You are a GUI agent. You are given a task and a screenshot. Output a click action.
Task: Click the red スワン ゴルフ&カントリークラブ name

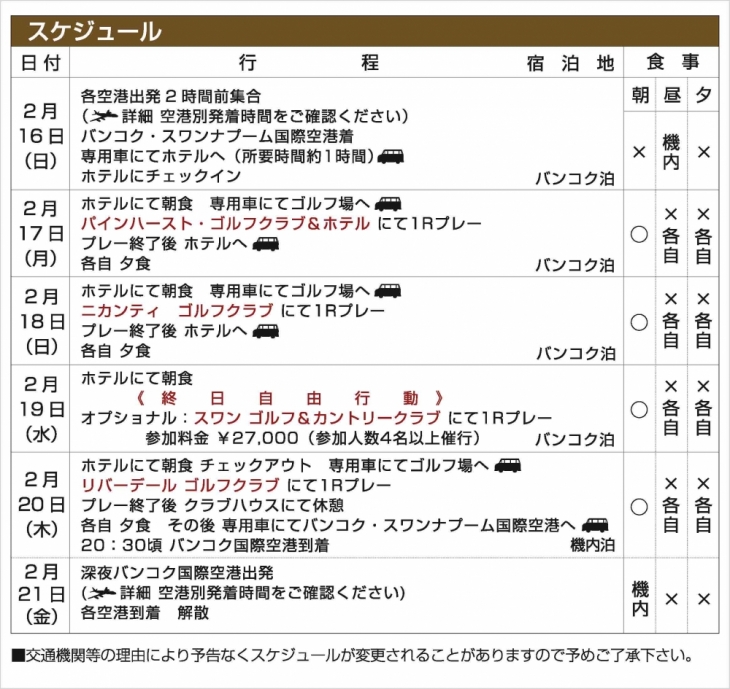tap(317, 418)
